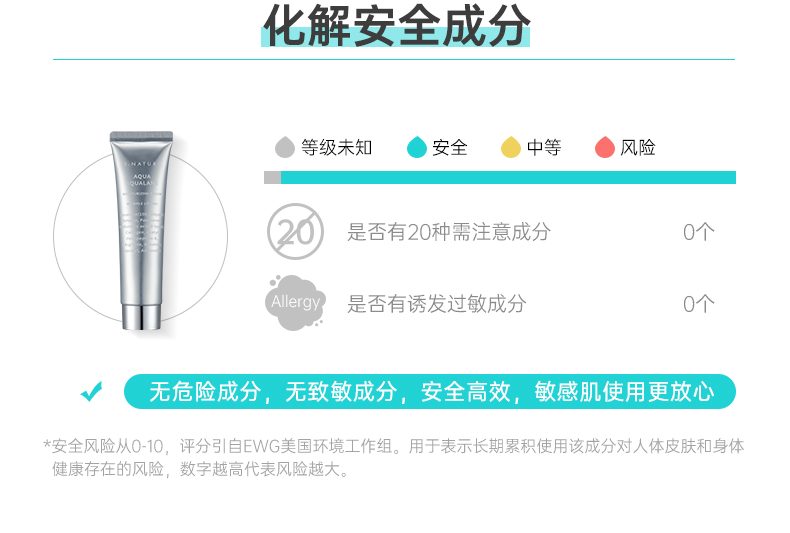Click the gray 等级未知 droplet icon
This screenshot has height=533, width=790.
coord(285,147)
